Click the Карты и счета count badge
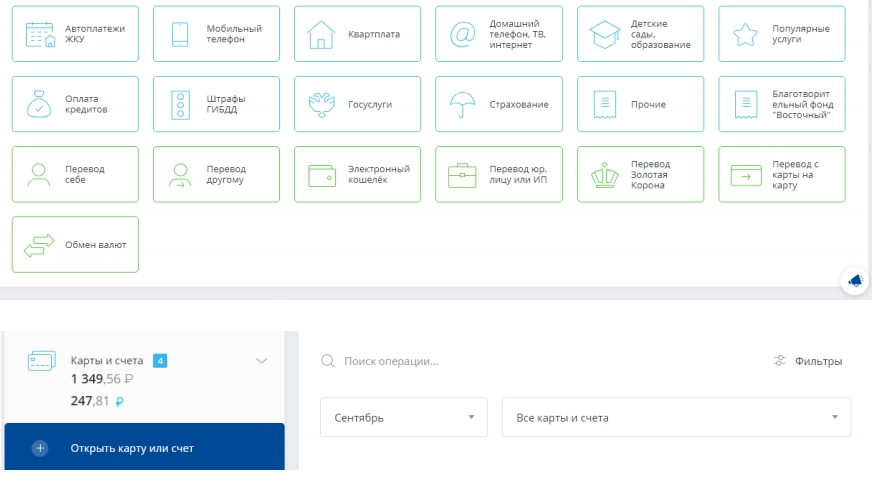886x481 pixels. [158, 360]
